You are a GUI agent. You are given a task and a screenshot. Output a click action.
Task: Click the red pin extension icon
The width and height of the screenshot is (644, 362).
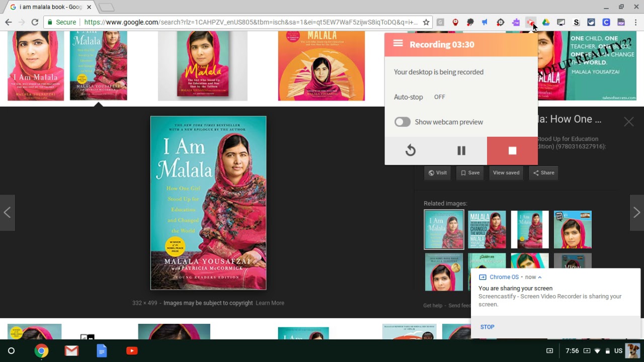coord(455,22)
